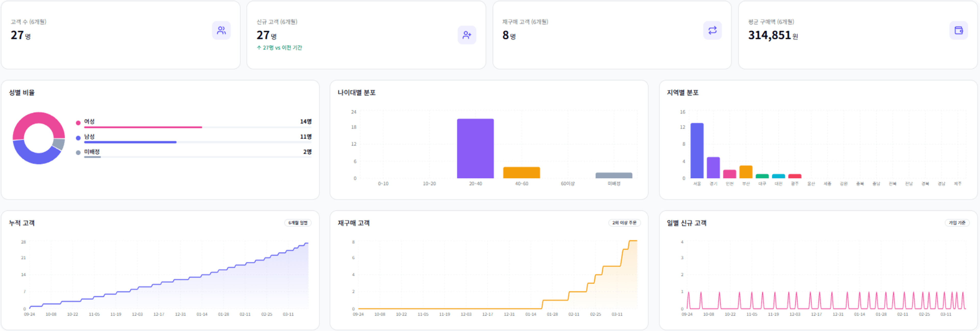Click the red 광주 region bar
Viewport: 980px width, 331px height.
(x=795, y=176)
